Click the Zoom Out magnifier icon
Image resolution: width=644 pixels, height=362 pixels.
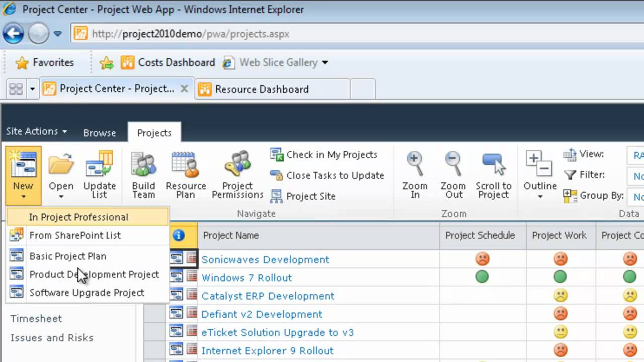coord(453,164)
